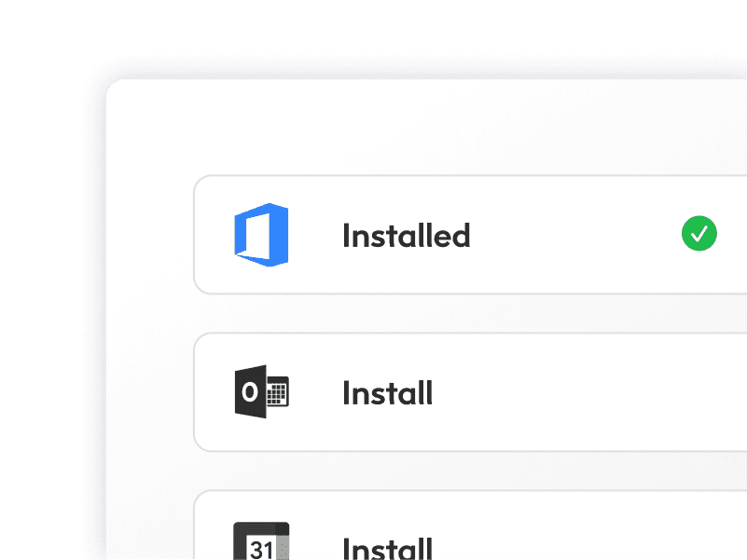Tap the check inside the green circle
This screenshot has height=560, width=747.
coord(699,234)
